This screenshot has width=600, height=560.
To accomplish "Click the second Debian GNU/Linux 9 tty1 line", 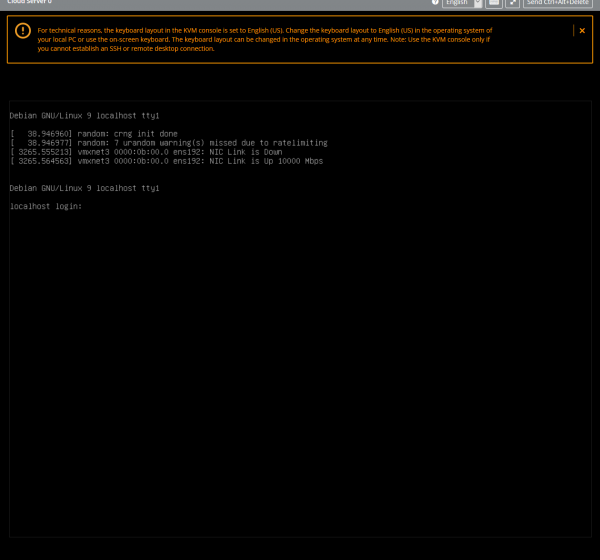I will coord(84,187).
